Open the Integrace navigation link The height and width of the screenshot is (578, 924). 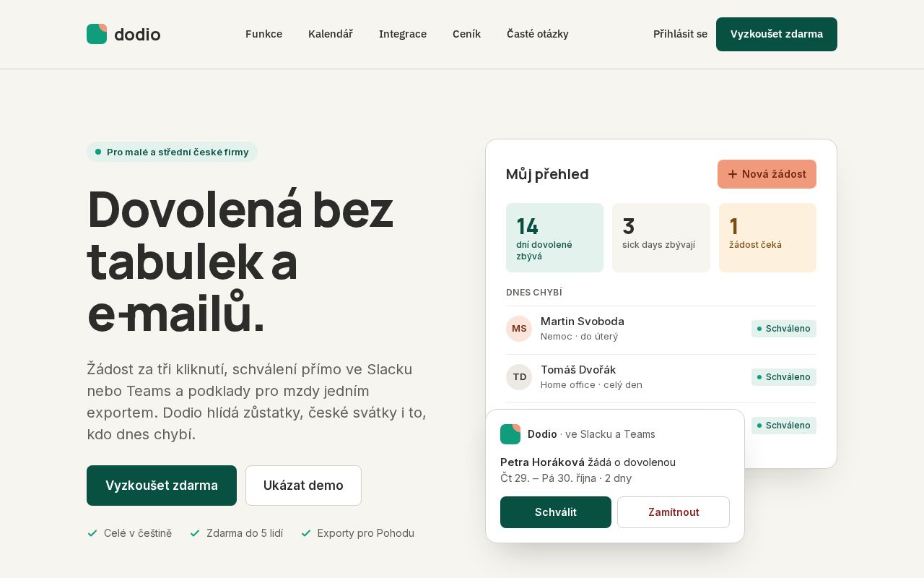click(403, 34)
